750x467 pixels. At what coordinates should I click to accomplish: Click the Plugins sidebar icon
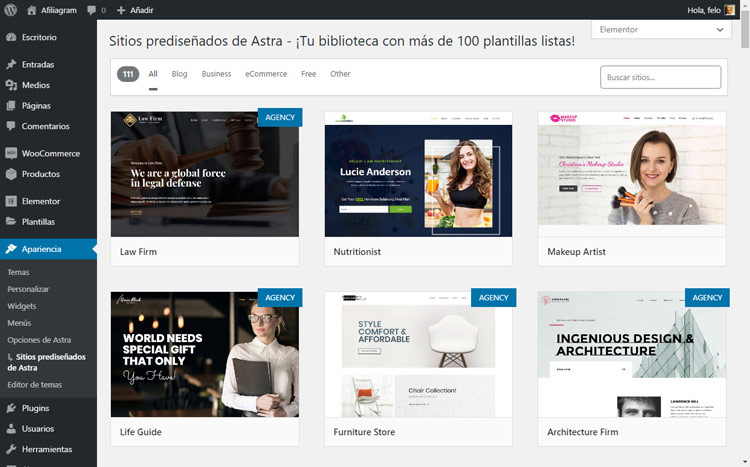11,408
